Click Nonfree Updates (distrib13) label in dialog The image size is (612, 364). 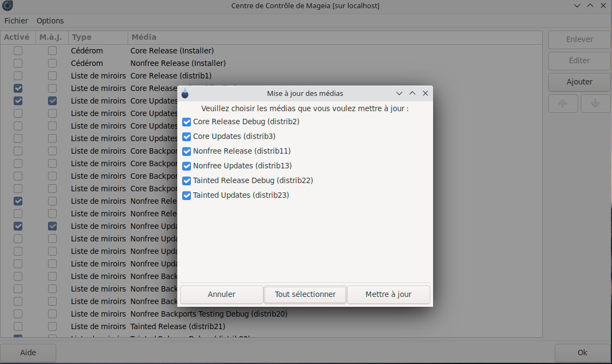242,166
